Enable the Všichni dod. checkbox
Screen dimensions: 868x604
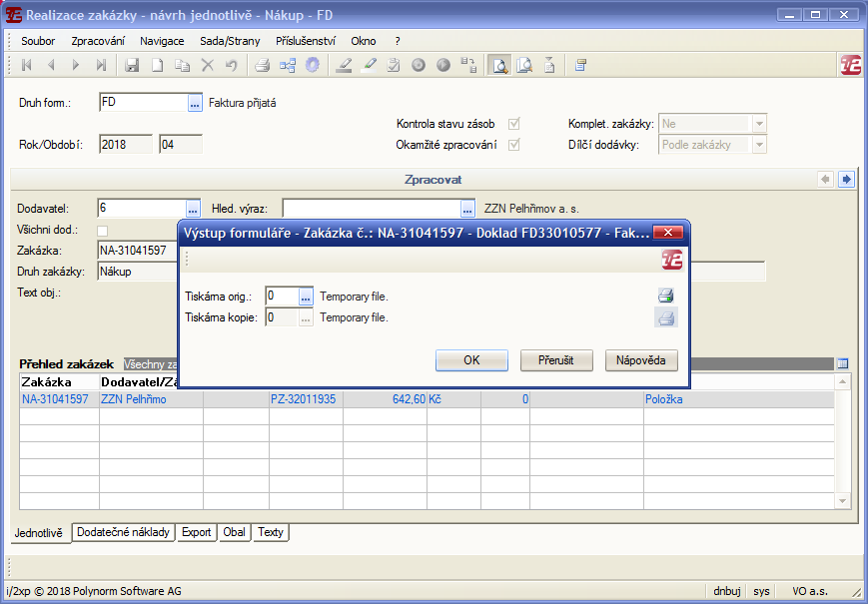tap(103, 230)
